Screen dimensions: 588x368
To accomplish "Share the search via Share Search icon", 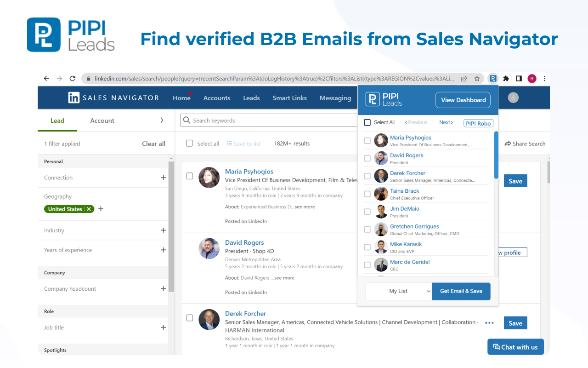I will (x=525, y=144).
